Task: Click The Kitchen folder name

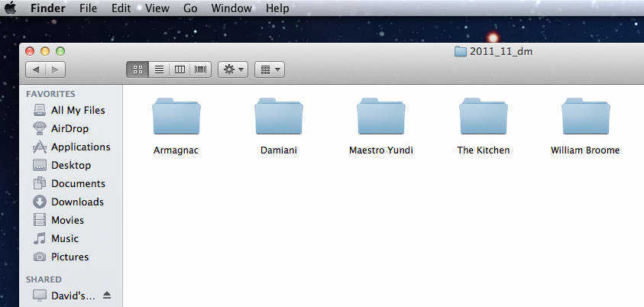Action: click(484, 150)
